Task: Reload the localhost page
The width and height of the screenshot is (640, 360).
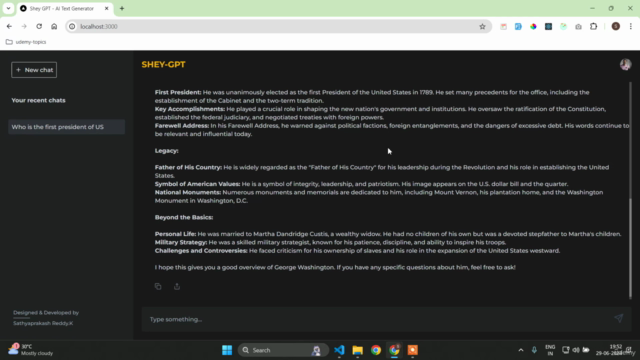Action: [x=39, y=27]
